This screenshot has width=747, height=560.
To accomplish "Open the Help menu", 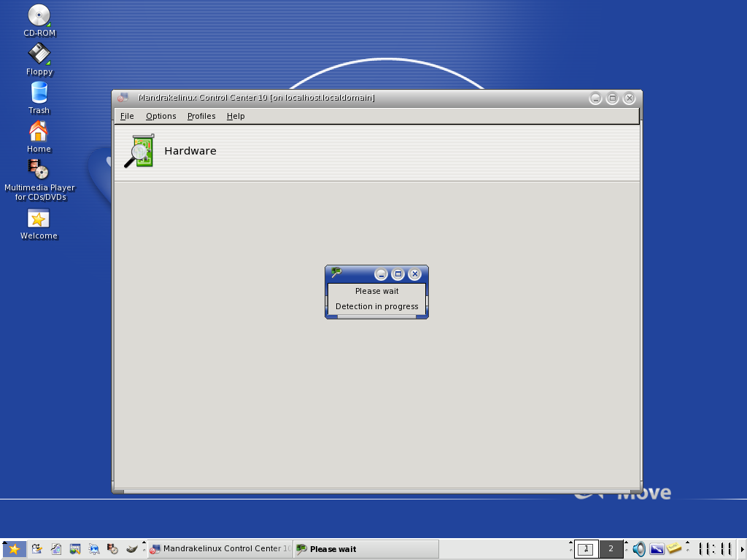I will pos(236,116).
